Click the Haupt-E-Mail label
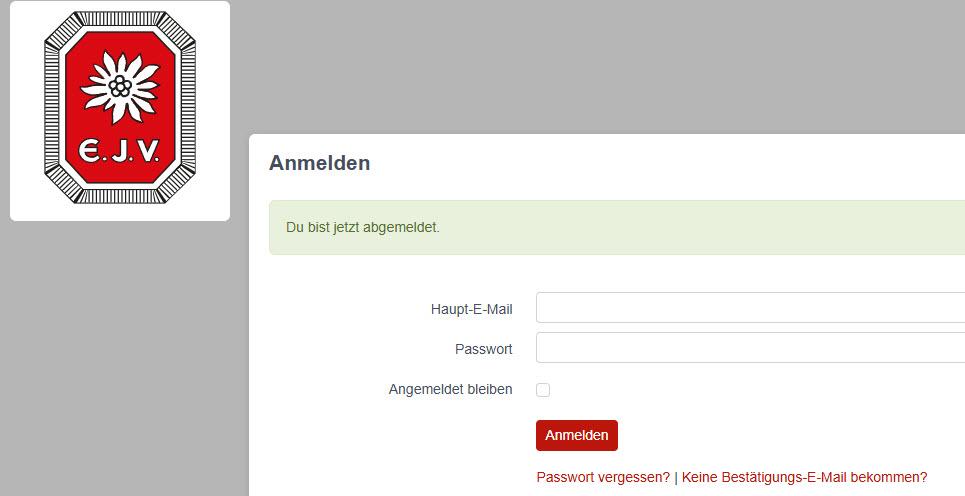965x496 pixels. point(471,309)
